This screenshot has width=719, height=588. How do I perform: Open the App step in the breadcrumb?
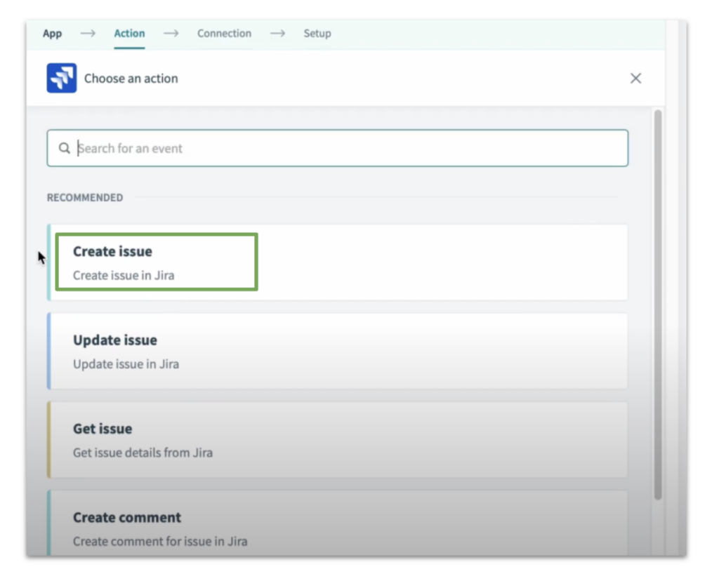(52, 33)
